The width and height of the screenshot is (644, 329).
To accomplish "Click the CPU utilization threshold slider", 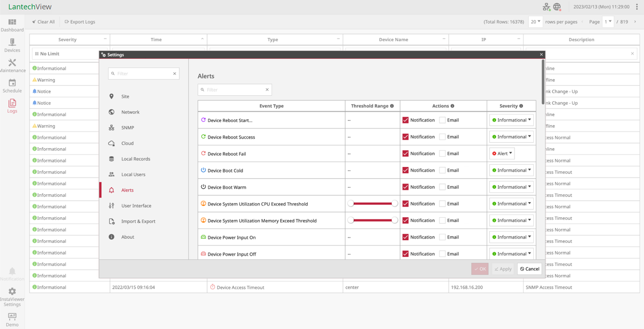I will [x=373, y=204].
